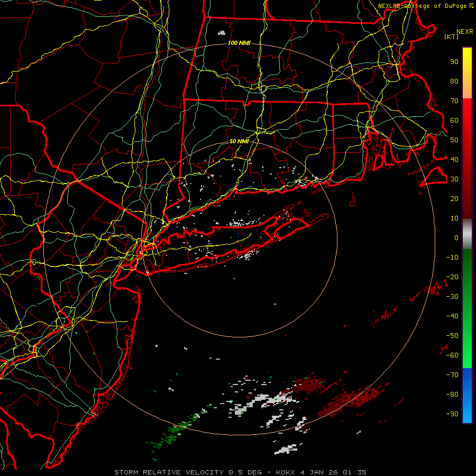Click the -20 value on velocity scale
This screenshot has width=476, height=476.
(x=452, y=277)
